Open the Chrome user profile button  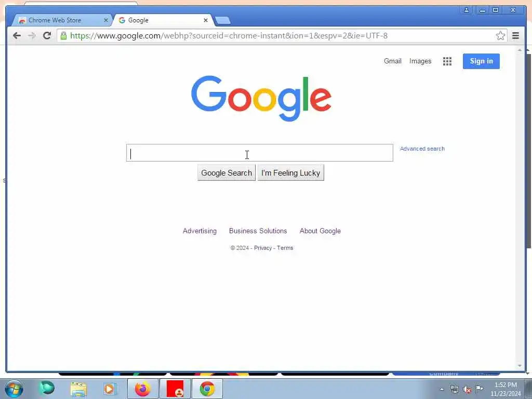(467, 10)
